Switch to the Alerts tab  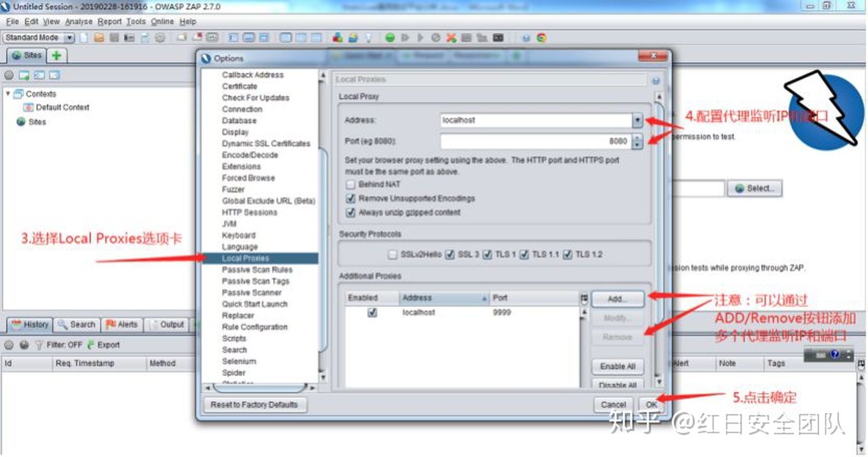pos(122,324)
